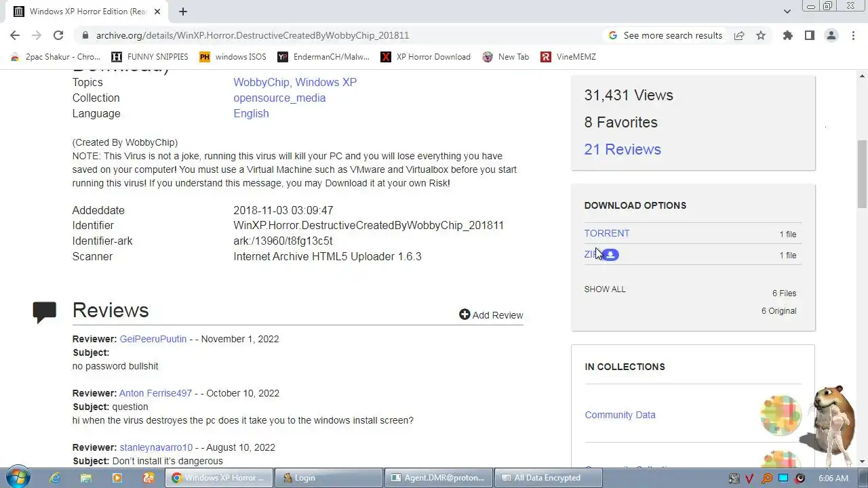This screenshot has width=868, height=488.
Task: Open XP Horror Download bookmark
Action: [x=425, y=57]
